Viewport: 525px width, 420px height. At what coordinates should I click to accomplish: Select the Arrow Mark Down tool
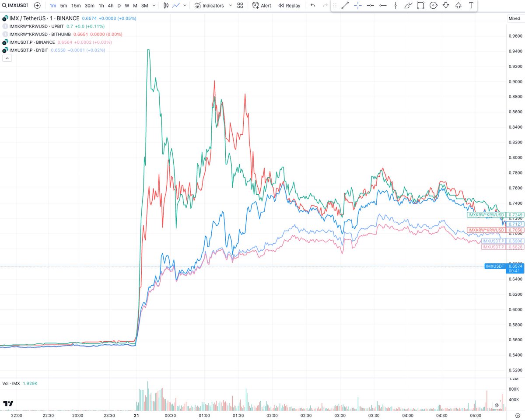point(446,6)
